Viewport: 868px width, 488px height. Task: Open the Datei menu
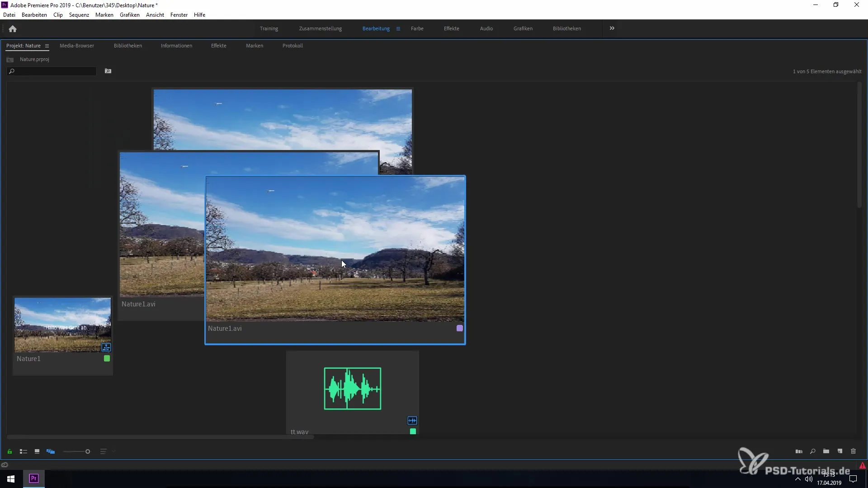(x=9, y=15)
